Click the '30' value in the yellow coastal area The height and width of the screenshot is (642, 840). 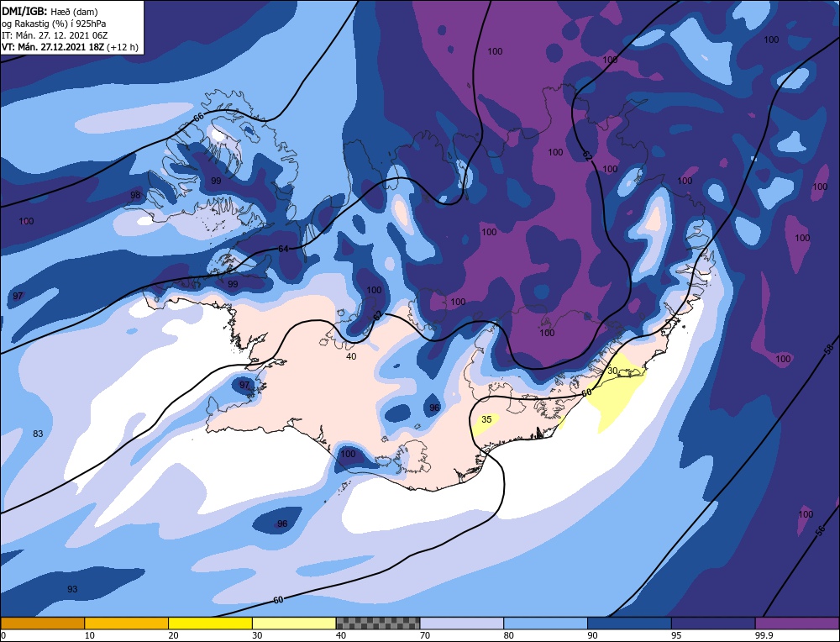click(x=612, y=371)
